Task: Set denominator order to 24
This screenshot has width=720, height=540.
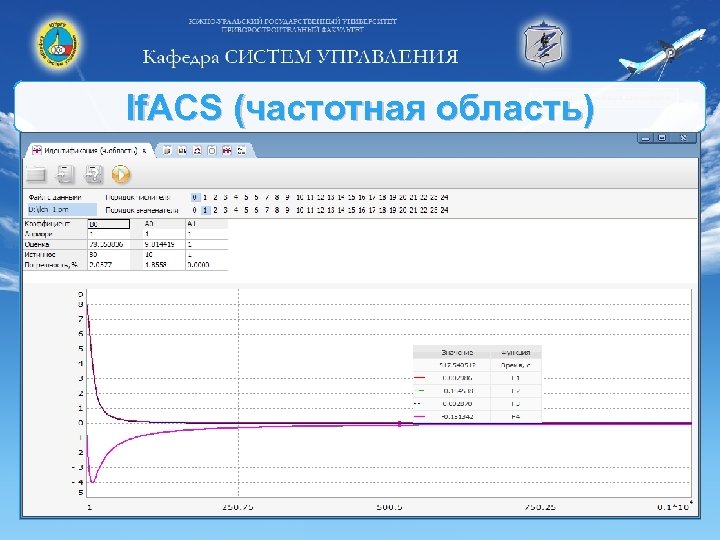Action: (444, 210)
